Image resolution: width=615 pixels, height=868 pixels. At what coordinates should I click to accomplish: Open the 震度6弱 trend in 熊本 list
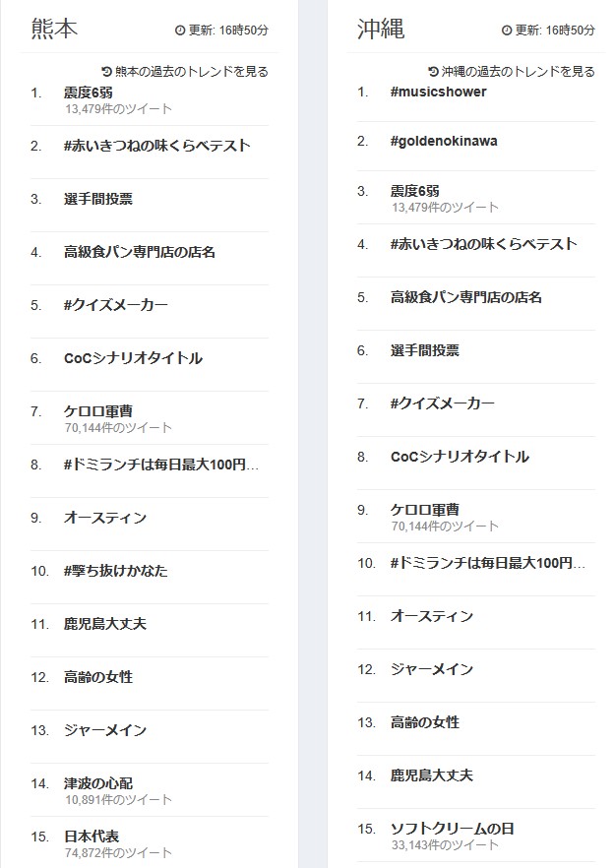pos(89,93)
